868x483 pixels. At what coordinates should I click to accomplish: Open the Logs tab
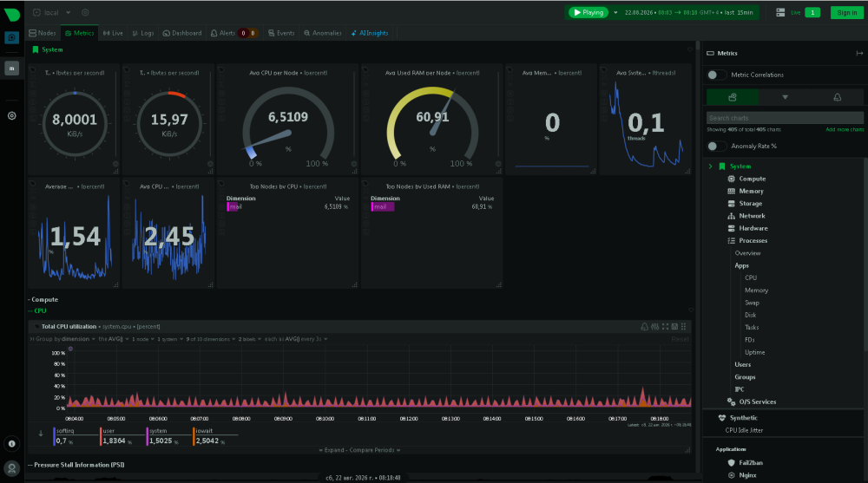[x=143, y=33]
